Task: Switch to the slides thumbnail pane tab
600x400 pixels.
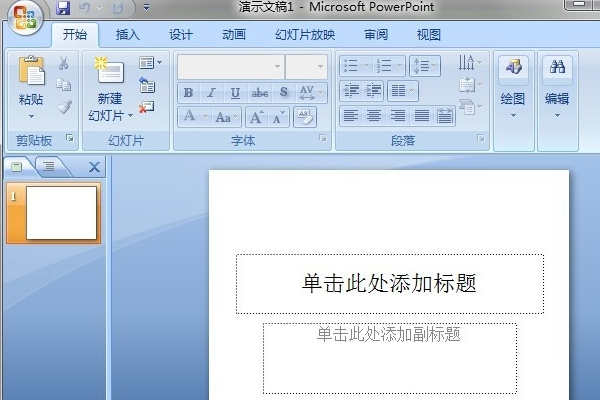Action: coord(17,167)
